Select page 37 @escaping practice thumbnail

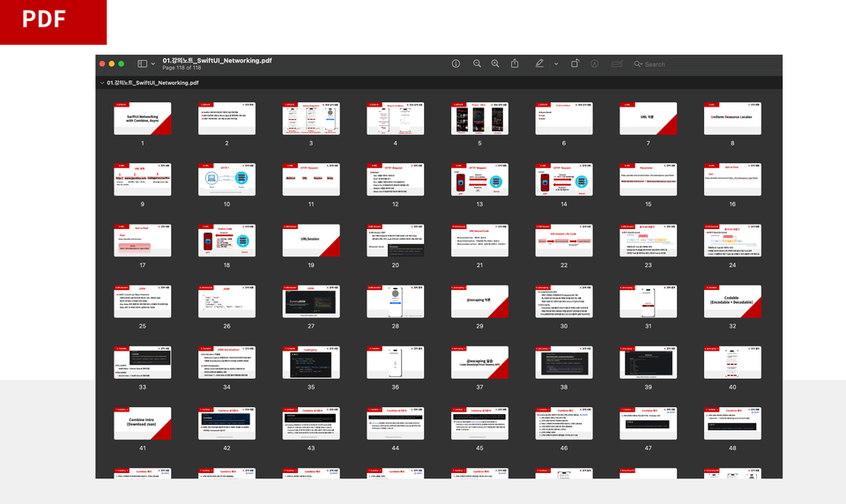click(x=479, y=362)
